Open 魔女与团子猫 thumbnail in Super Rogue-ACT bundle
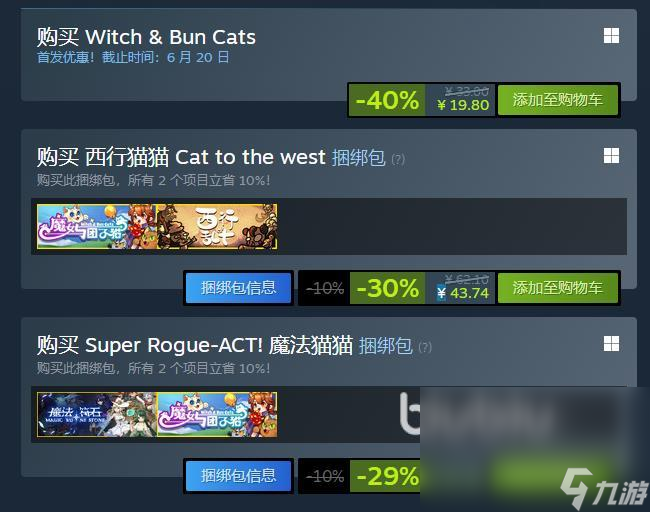650x512 pixels. pos(217,414)
